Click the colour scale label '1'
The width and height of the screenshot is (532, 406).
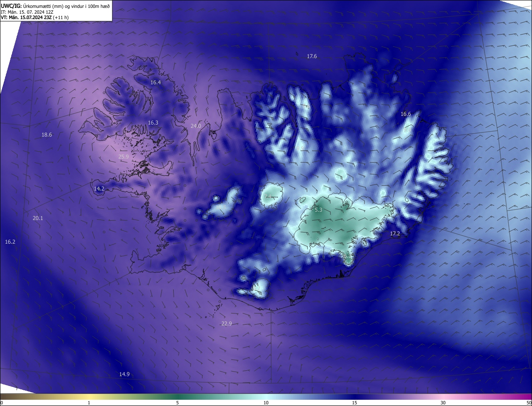click(x=89, y=403)
